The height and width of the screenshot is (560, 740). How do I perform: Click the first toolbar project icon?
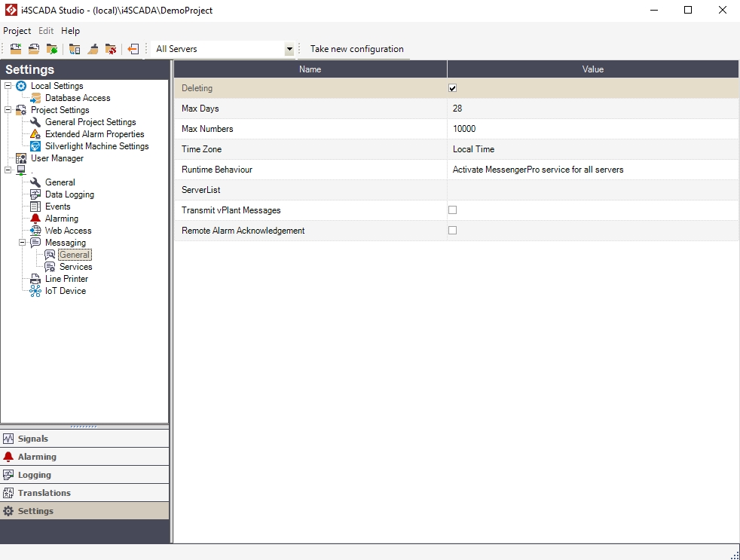click(x=15, y=49)
